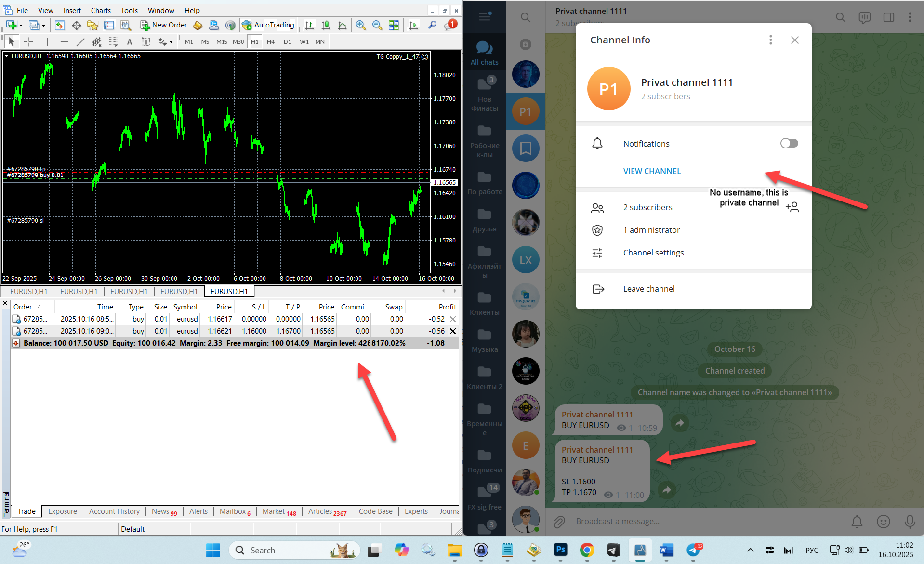Open the Alerts terminal tab

point(198,511)
